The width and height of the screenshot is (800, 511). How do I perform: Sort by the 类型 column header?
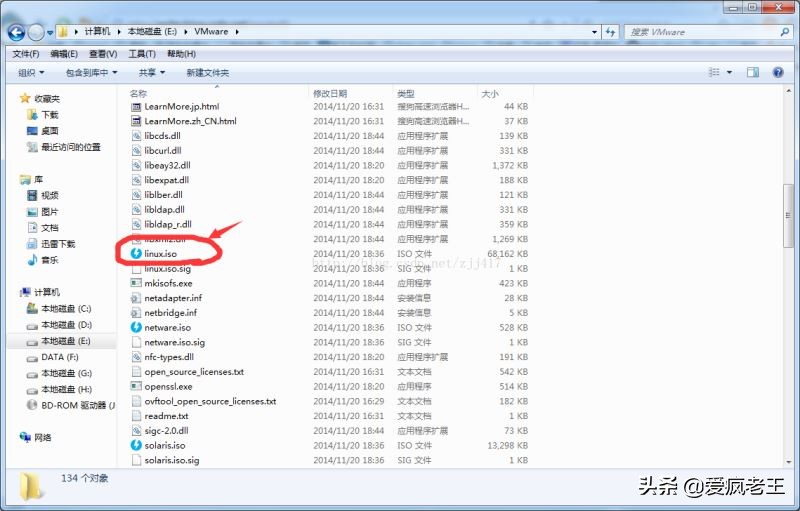[406, 94]
